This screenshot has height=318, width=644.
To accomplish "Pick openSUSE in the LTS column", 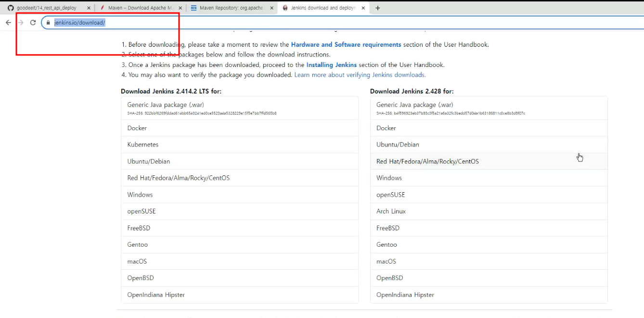I will [x=240, y=211].
